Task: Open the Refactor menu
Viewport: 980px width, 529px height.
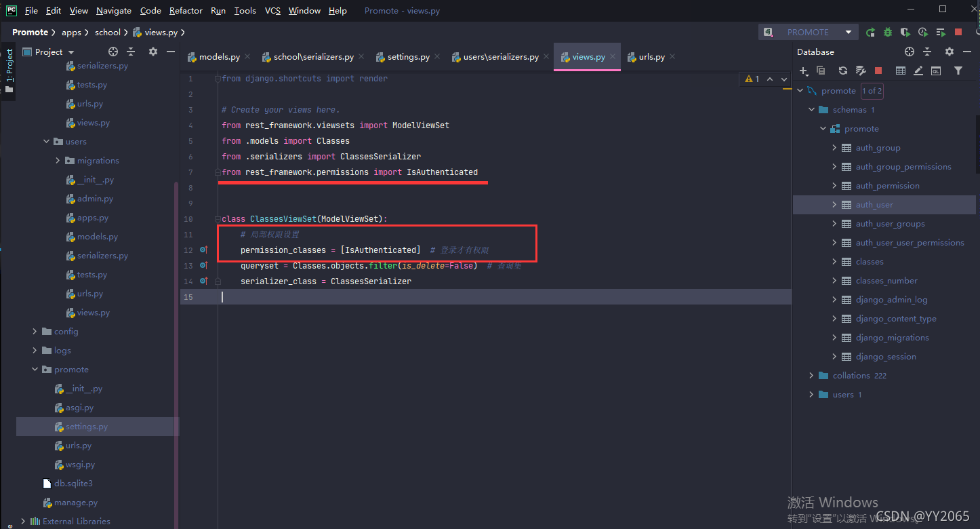Action: pos(186,10)
